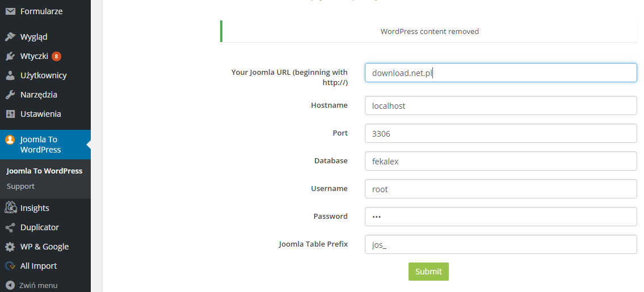The width and height of the screenshot is (644, 292).
Task: Focus the Joomla URL input field
Action: (500, 73)
